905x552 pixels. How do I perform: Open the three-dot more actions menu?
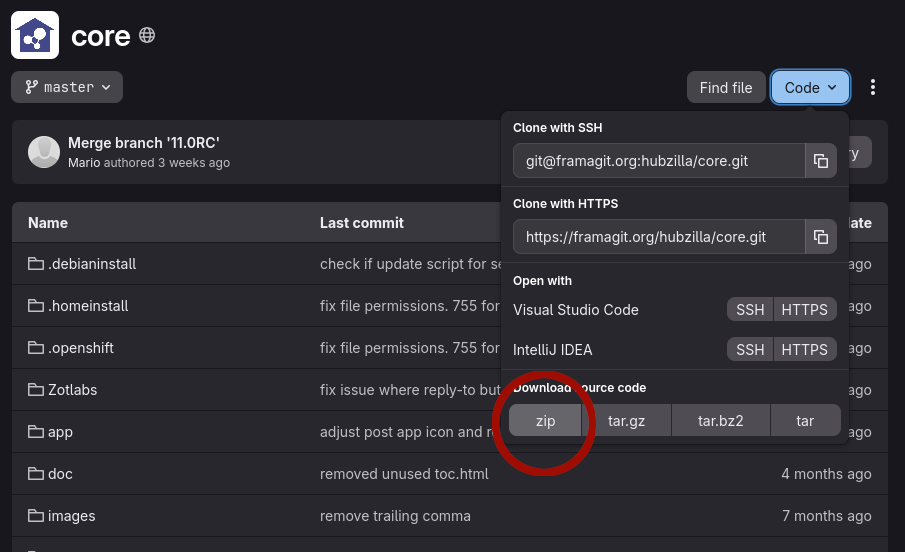tap(873, 87)
